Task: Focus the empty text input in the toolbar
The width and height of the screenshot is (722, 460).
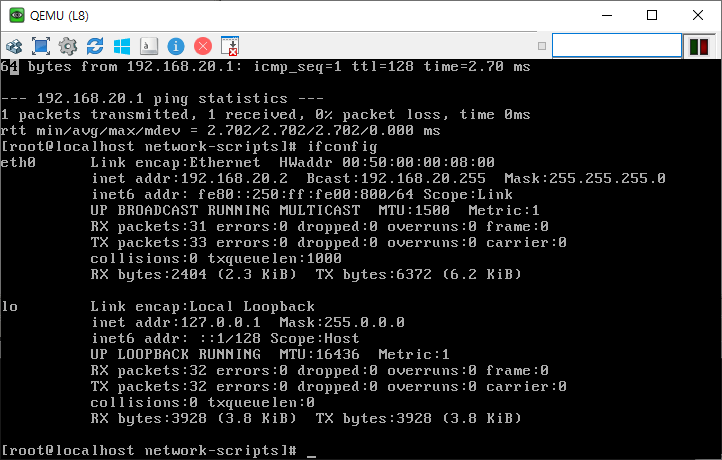Action: pyautogui.click(x=617, y=46)
